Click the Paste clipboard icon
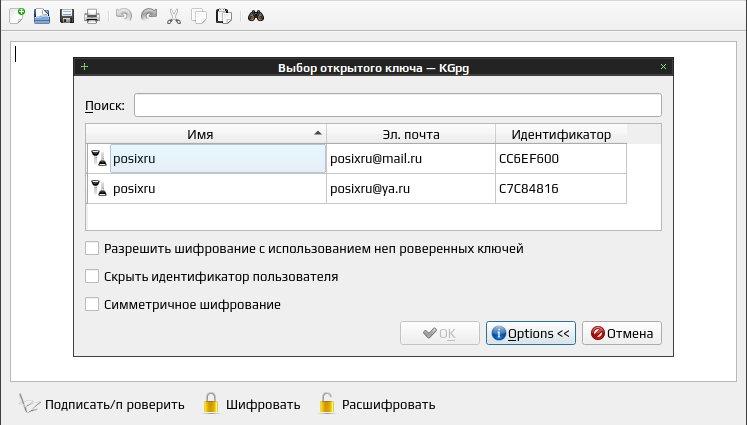Viewport: 747px width, 425px height. [223, 16]
